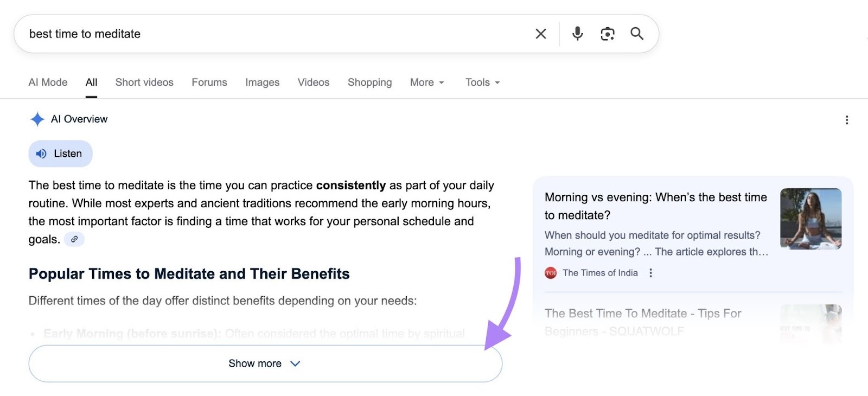This screenshot has height=396, width=868.
Task: Clear the search query with the X icon
Action: (x=540, y=33)
